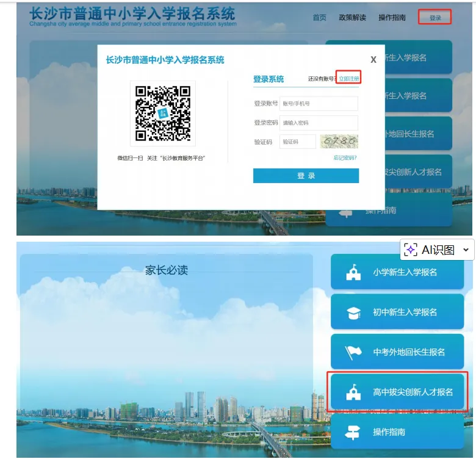Viewport: 476px width, 459px height.
Task: Click the AI识图 scan icon
Action: 411,250
